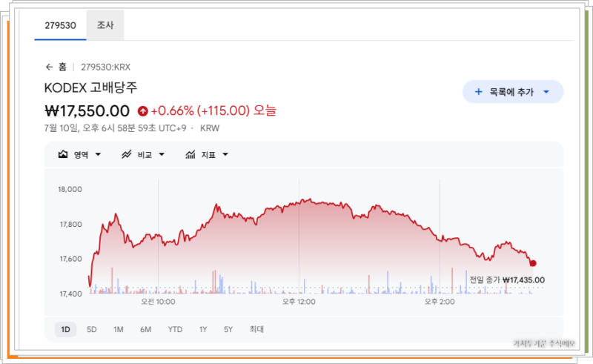The image size is (593, 364).
Task: Open the 영역 chart type dropdown
Action: point(98,154)
